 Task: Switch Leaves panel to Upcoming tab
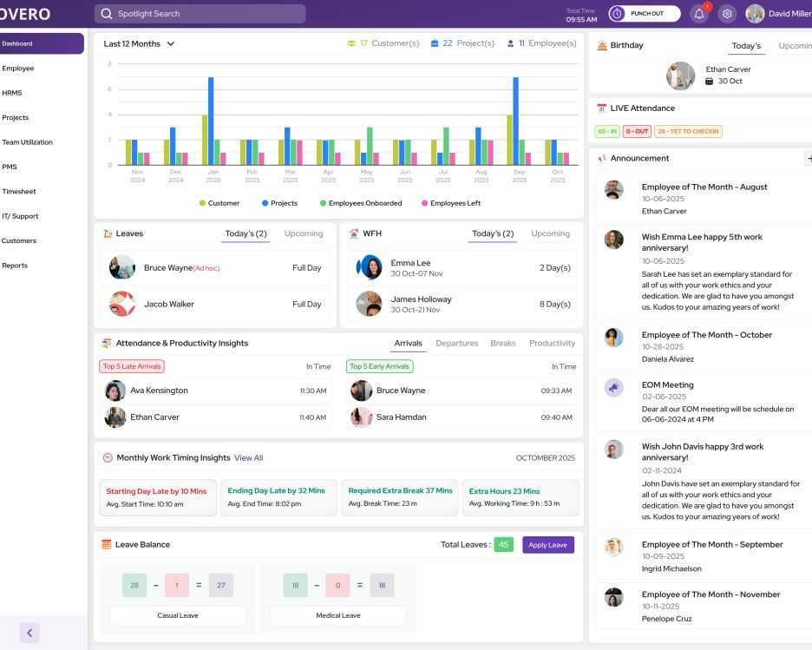coord(304,233)
